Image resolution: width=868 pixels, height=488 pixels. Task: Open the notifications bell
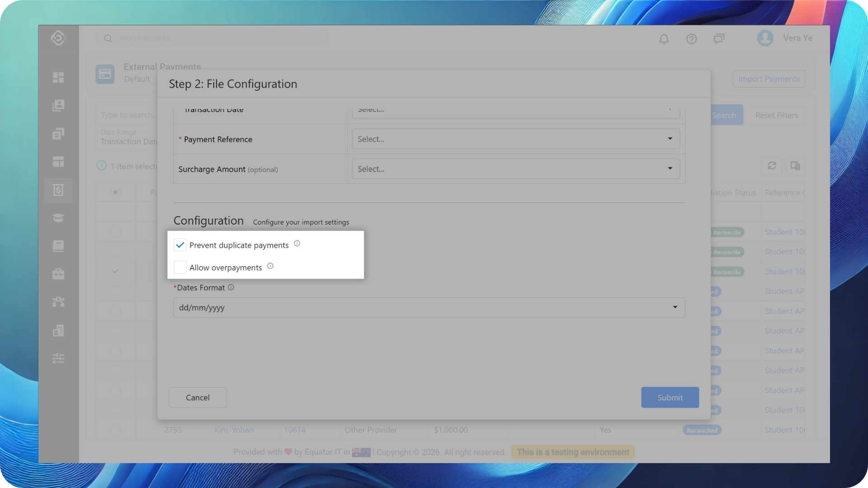pos(664,39)
